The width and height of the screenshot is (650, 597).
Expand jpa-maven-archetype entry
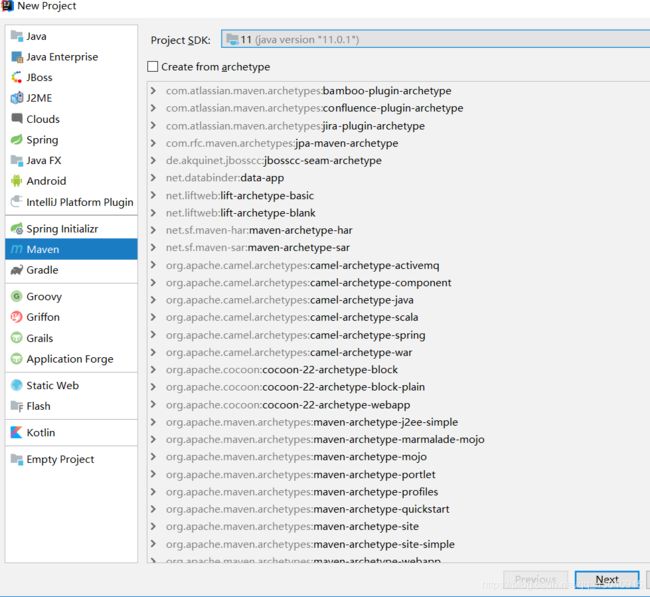point(153,143)
